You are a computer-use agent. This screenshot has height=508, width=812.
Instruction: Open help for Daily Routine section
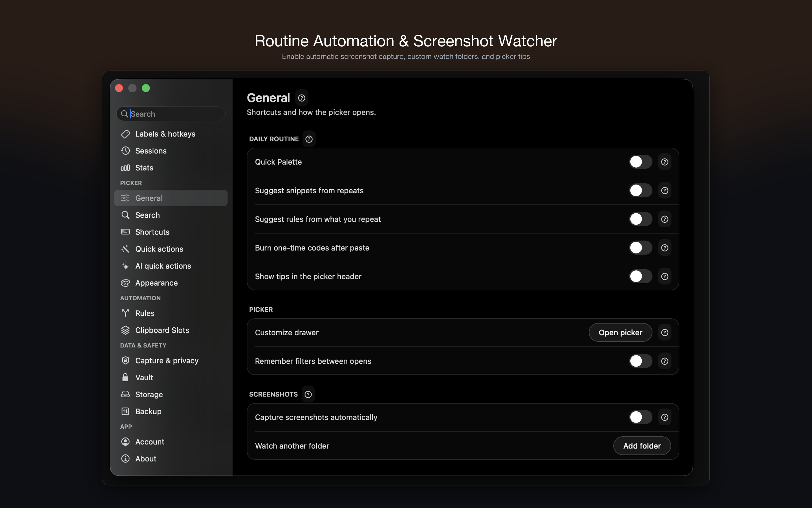coord(309,139)
